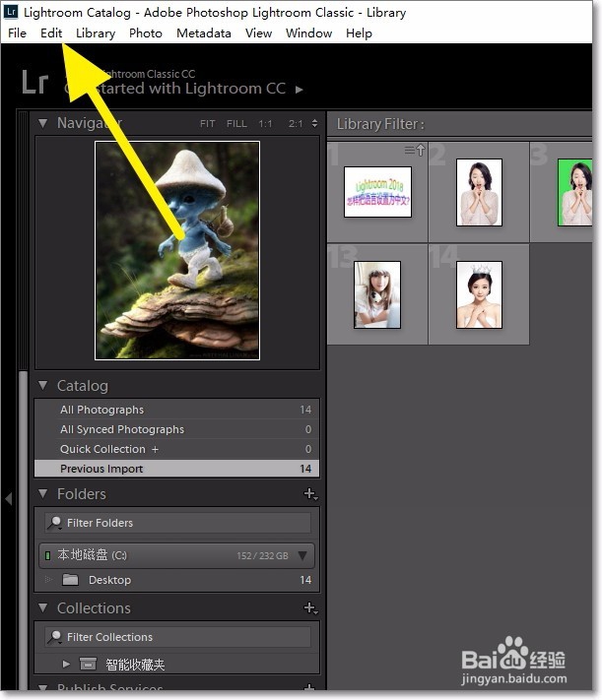Viewport: 602px width, 700px height.
Task: Collapse the Publish Services panel
Action: pyautogui.click(x=43, y=687)
